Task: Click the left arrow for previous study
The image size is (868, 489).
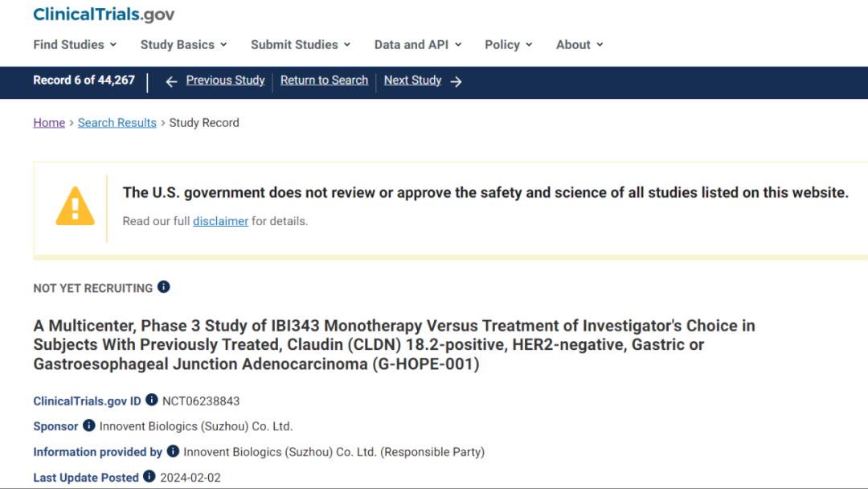Action: coord(171,81)
